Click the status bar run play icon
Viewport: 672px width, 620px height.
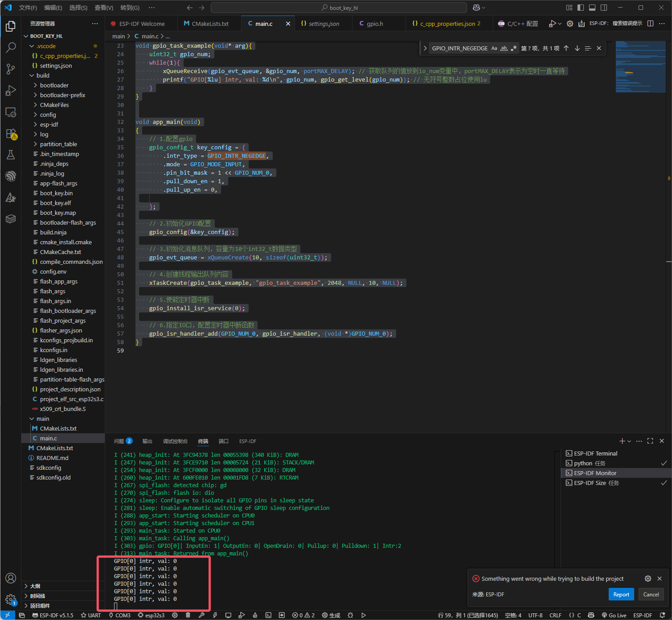point(364,615)
